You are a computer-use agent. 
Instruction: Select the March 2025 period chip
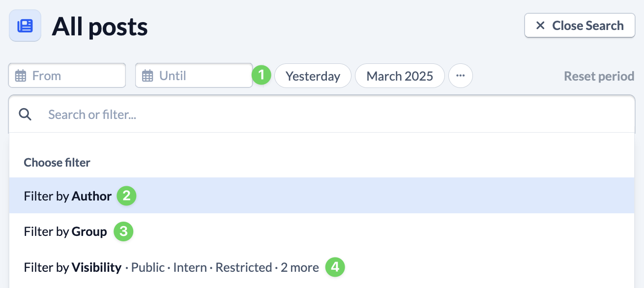click(400, 76)
